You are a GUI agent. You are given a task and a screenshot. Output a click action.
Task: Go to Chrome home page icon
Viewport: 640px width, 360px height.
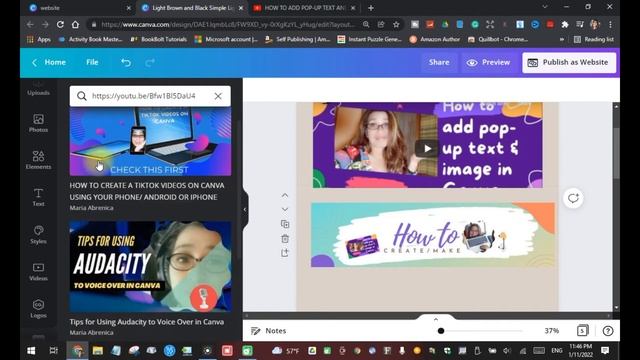75,24
